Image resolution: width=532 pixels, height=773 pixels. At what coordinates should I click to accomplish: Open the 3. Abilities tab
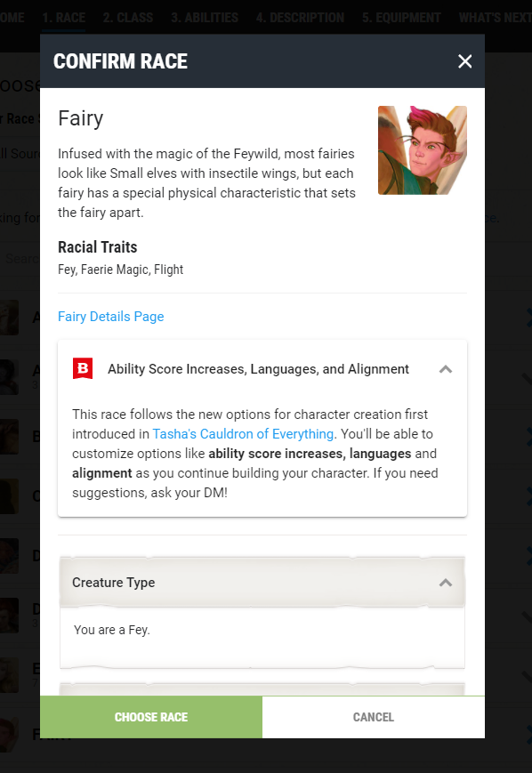point(205,18)
